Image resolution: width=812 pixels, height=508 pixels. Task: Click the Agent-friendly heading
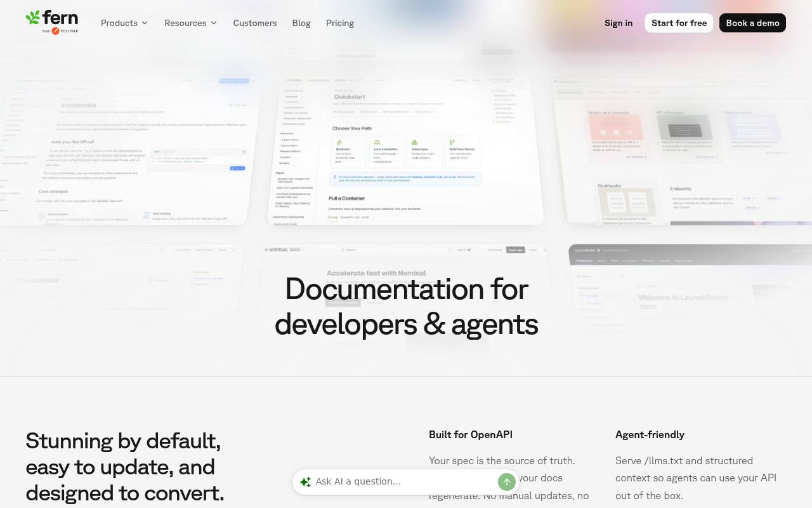[x=650, y=434]
